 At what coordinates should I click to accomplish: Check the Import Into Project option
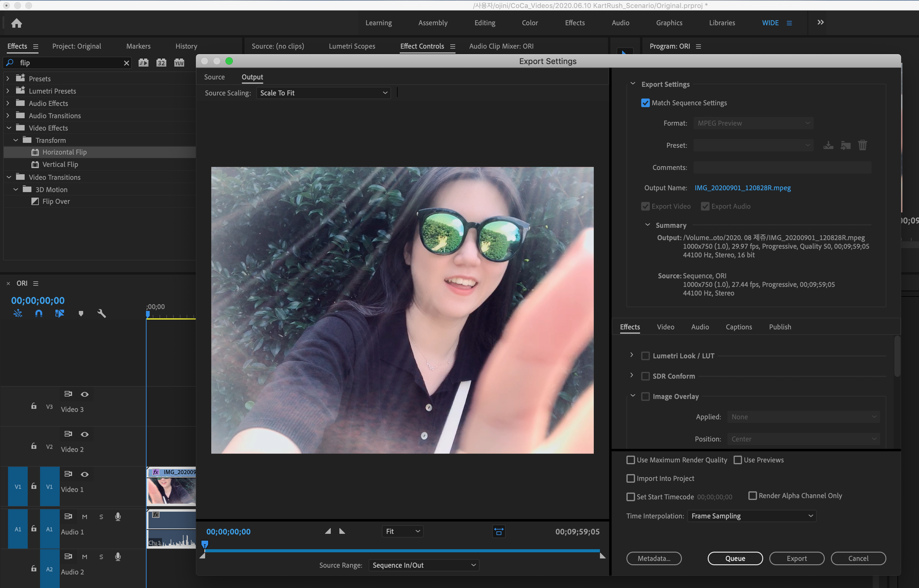631,478
